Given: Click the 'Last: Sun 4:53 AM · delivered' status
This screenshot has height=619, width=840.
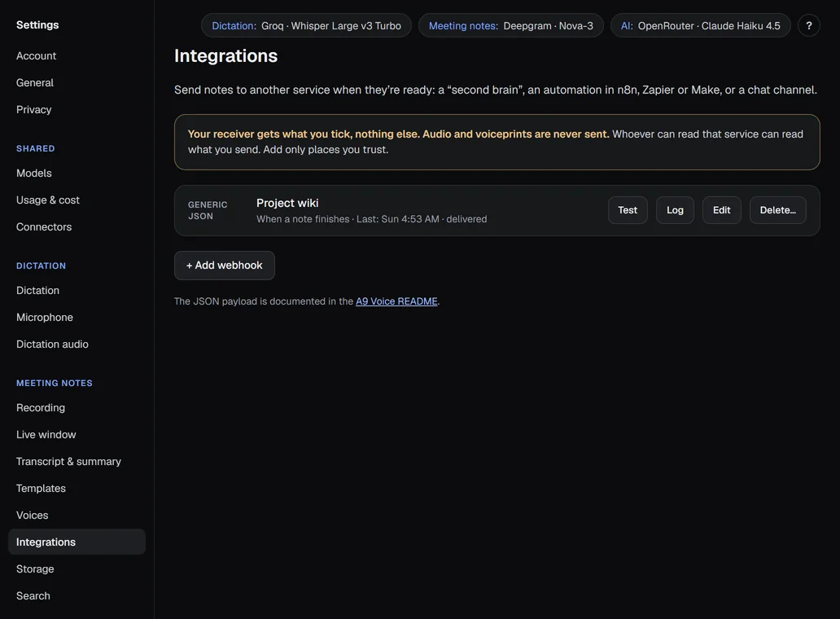Looking at the screenshot, I should (422, 219).
